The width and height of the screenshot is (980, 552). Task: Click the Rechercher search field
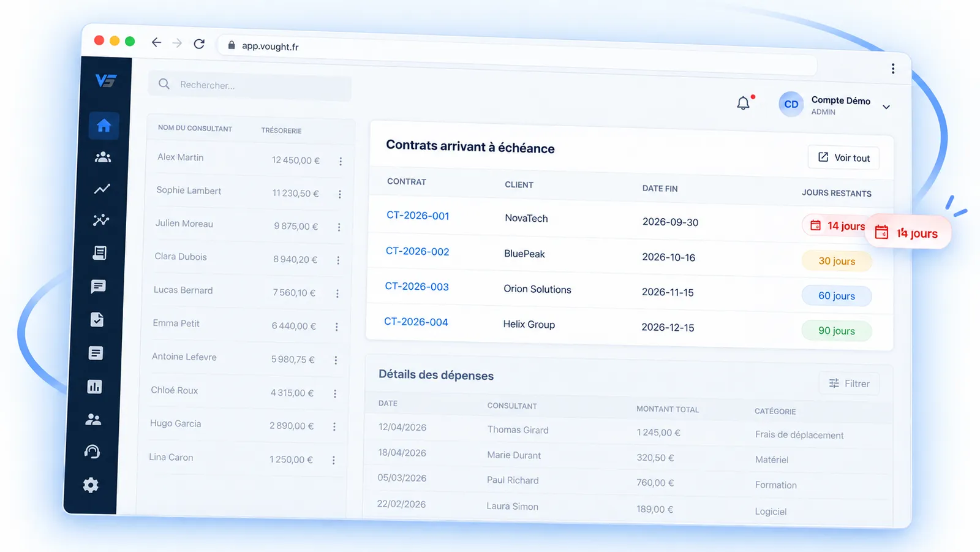point(250,85)
